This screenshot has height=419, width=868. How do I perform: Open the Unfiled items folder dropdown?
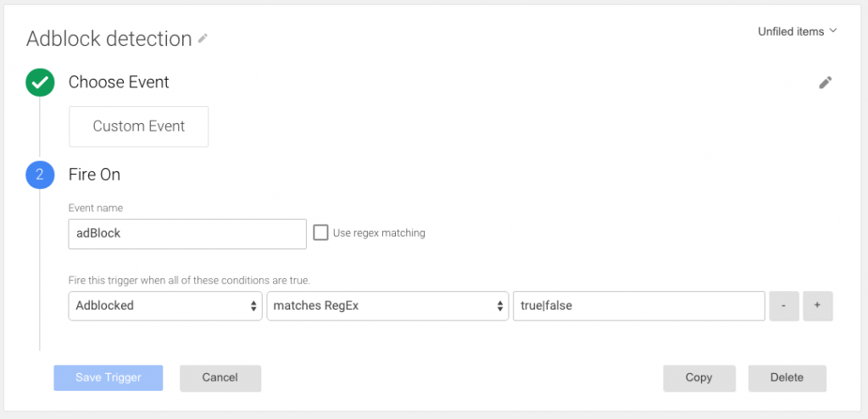(797, 31)
